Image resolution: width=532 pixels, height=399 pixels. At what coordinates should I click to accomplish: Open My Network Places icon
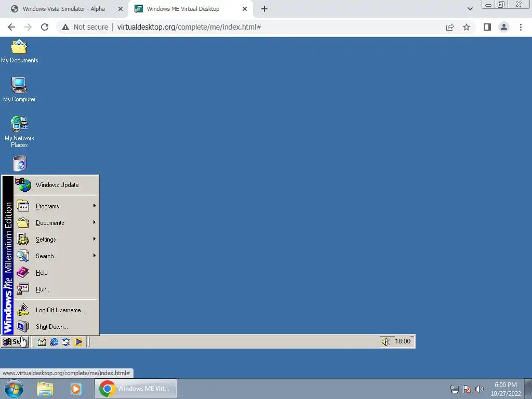point(19,132)
